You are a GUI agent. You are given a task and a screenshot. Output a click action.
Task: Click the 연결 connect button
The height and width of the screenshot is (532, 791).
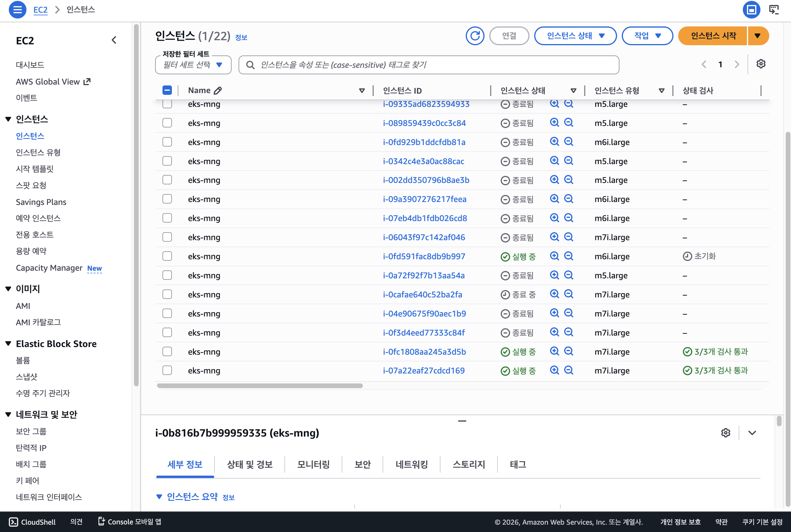click(509, 36)
